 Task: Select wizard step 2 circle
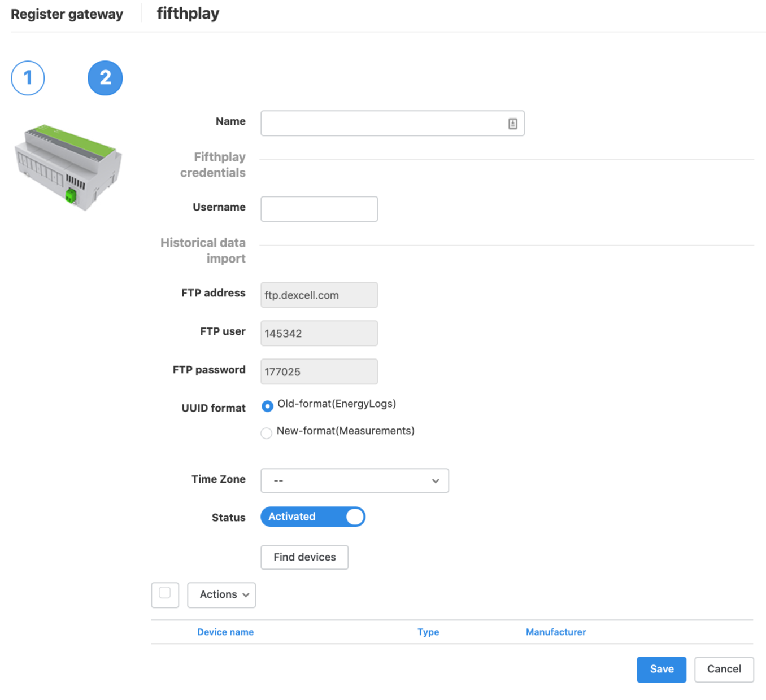pyautogui.click(x=105, y=78)
